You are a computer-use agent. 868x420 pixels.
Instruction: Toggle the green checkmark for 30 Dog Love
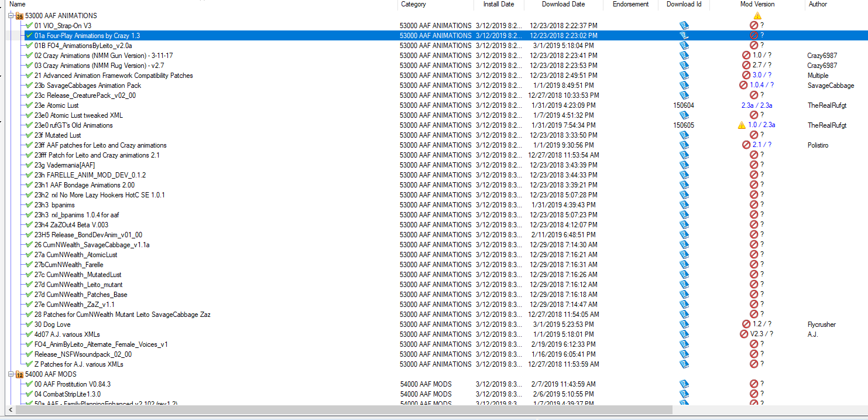(x=29, y=325)
